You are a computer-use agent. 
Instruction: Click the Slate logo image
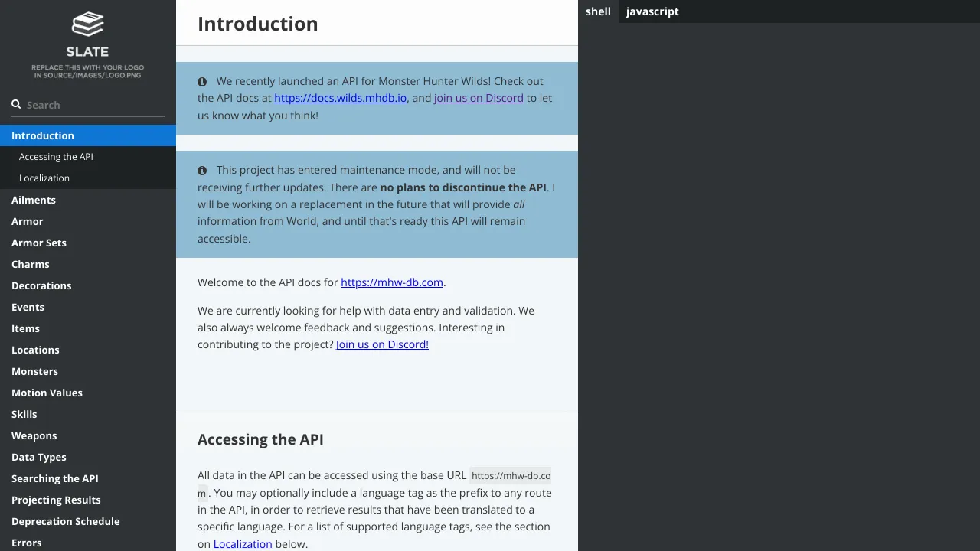click(x=87, y=45)
